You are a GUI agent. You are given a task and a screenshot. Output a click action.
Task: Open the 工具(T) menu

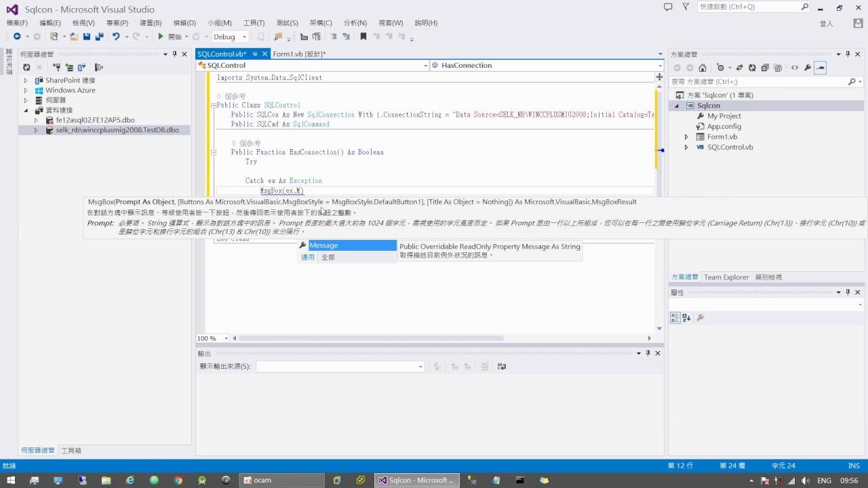tap(254, 23)
